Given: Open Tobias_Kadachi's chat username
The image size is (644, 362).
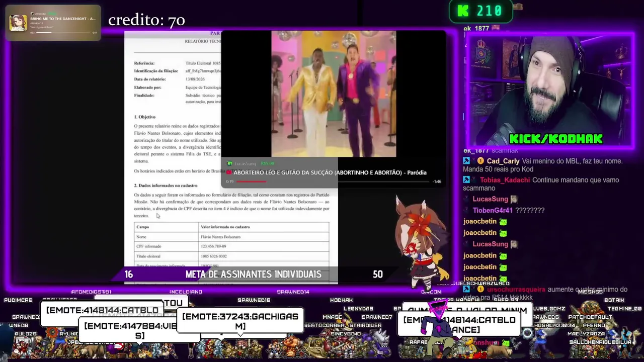Looking at the screenshot, I should [x=505, y=180].
